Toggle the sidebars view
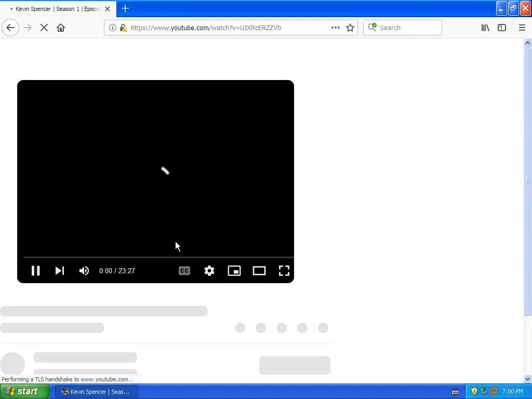 click(x=502, y=28)
